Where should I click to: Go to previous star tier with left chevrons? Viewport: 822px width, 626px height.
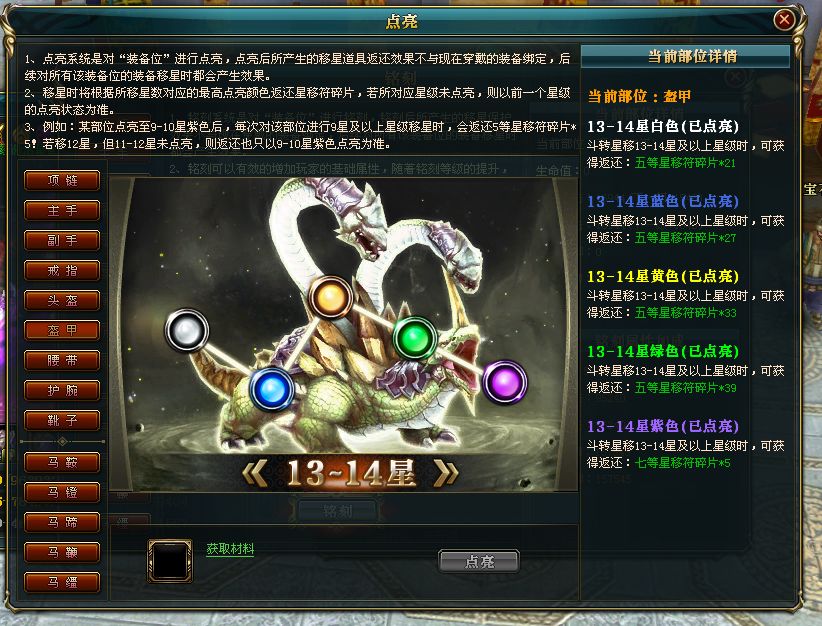255,473
